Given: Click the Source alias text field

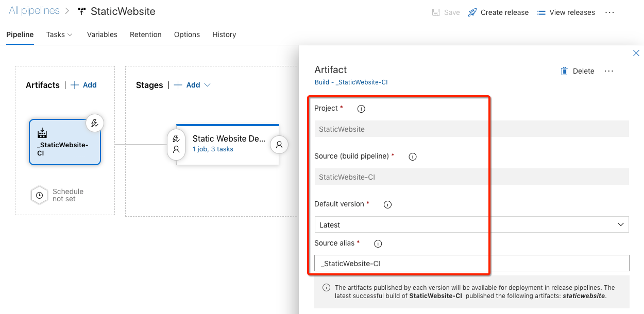Looking at the screenshot, I should point(471,263).
